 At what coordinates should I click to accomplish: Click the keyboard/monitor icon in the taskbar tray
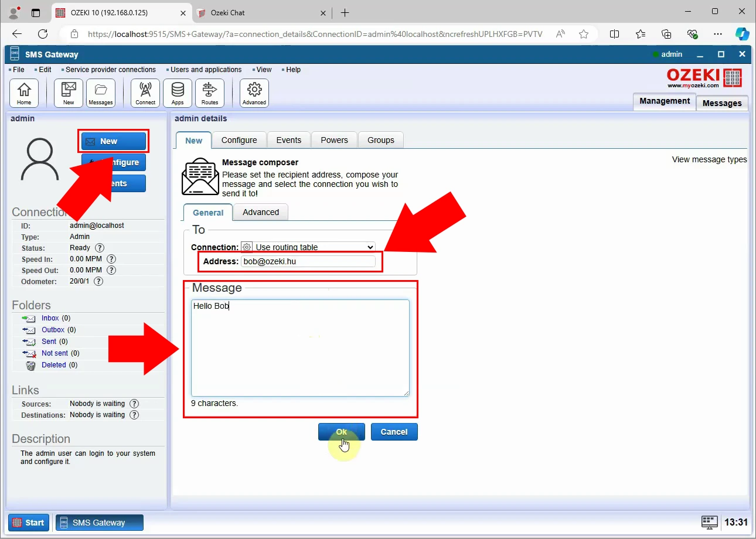710,522
